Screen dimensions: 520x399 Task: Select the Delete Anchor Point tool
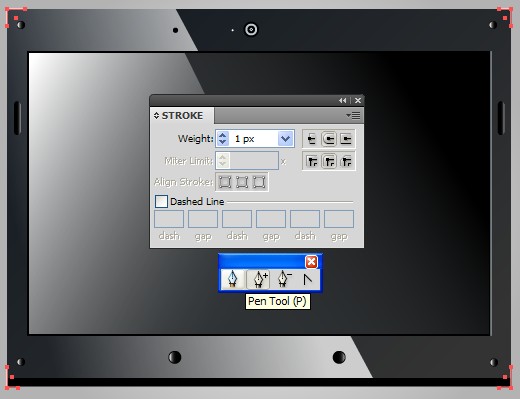click(284, 279)
